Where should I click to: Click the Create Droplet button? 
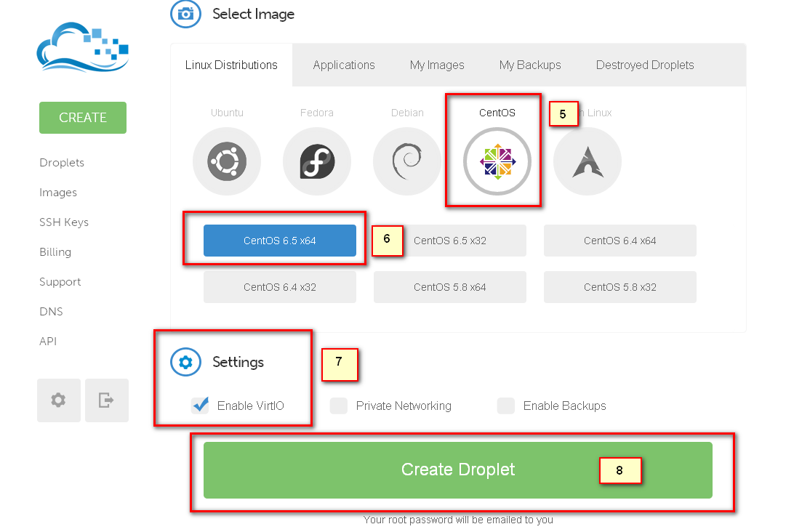[x=457, y=470]
